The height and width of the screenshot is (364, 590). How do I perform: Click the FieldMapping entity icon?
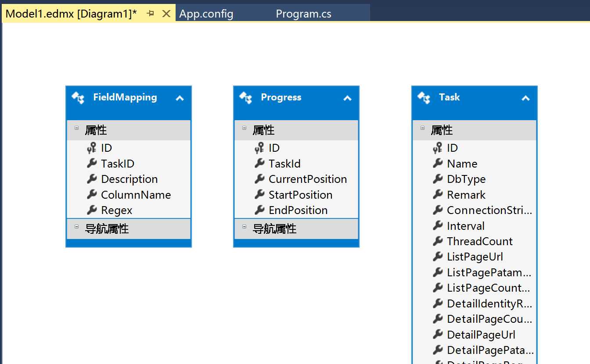[x=78, y=97]
